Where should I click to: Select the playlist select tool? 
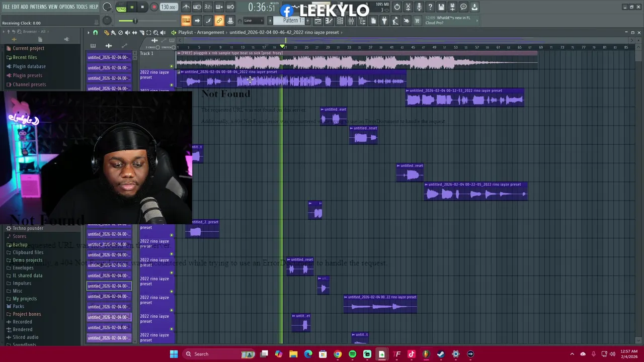click(x=148, y=32)
